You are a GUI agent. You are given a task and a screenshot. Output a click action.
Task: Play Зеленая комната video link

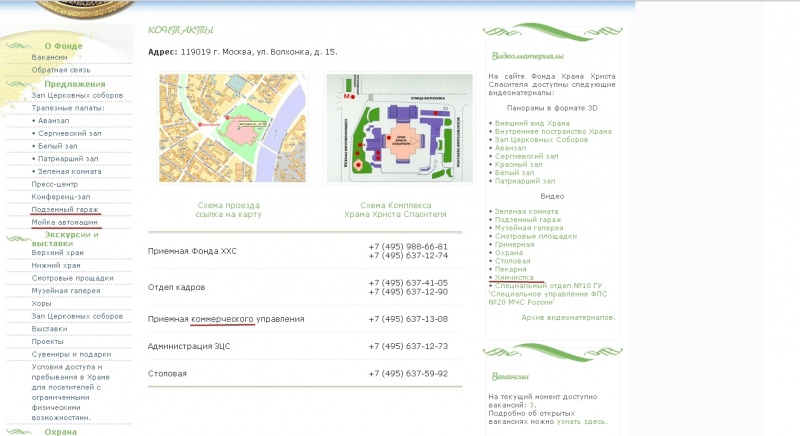[x=527, y=212]
